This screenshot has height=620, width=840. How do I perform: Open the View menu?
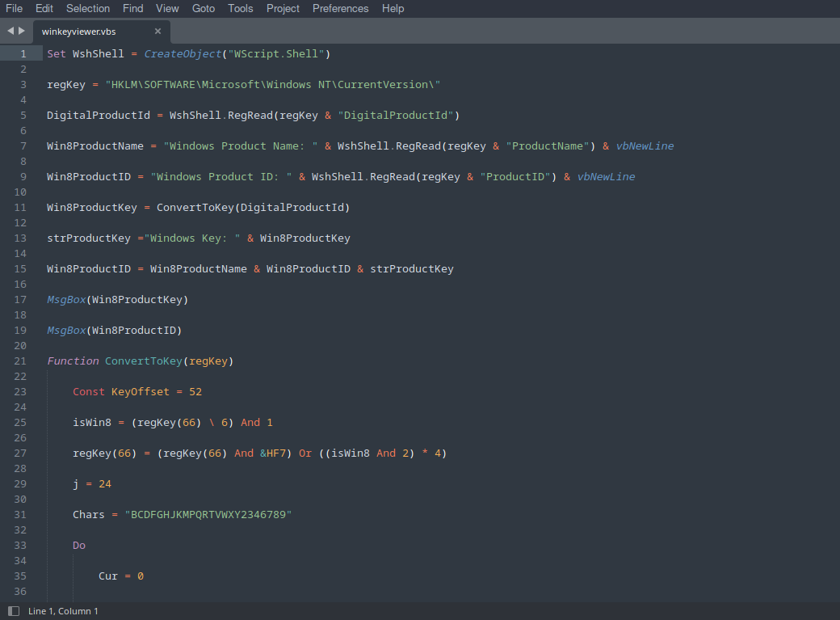click(x=167, y=9)
